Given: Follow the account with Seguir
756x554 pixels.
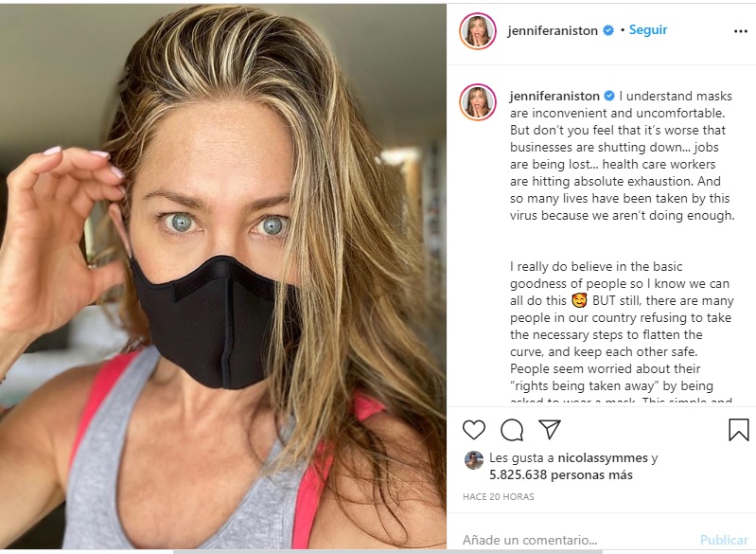Looking at the screenshot, I should point(648,30).
